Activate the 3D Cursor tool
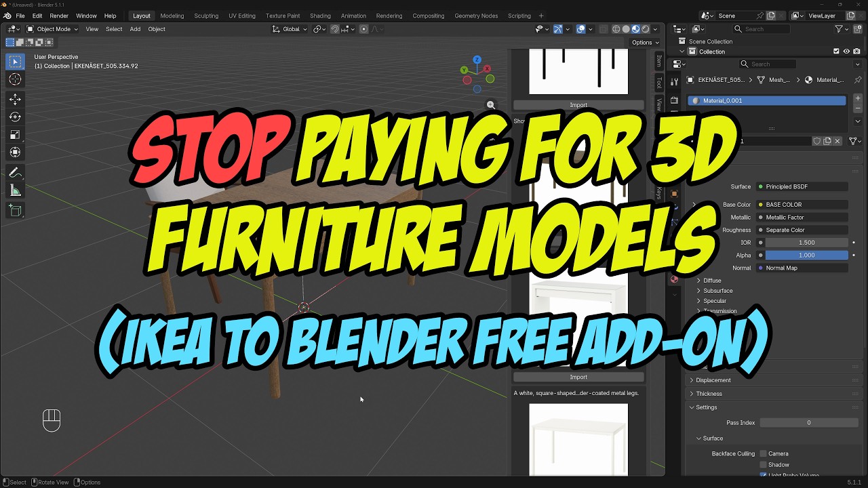868x488 pixels. click(15, 79)
